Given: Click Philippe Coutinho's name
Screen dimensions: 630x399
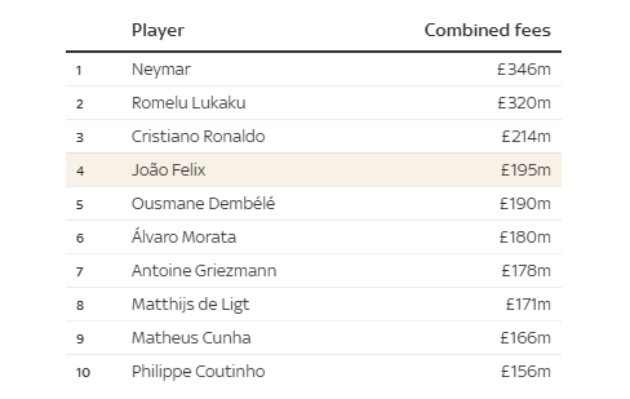Looking at the screenshot, I should 198,372.
